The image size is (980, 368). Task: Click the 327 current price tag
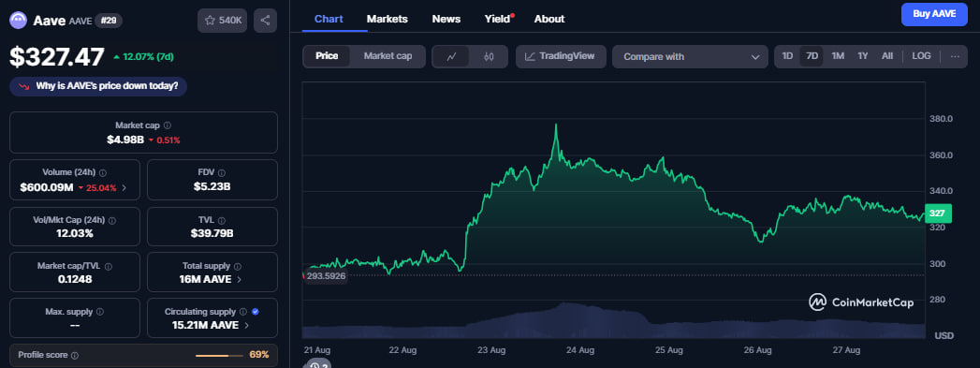[x=938, y=213]
